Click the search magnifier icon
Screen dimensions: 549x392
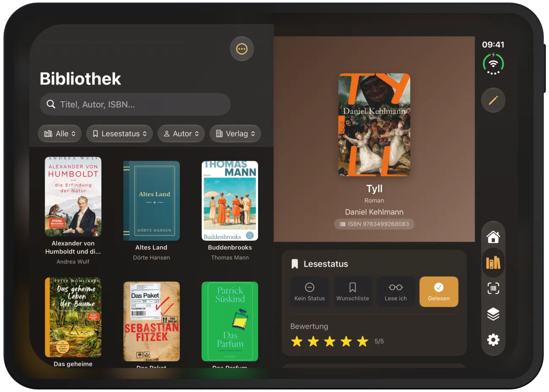(x=51, y=104)
